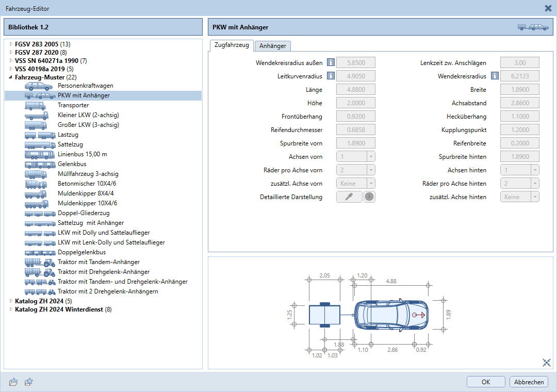Fit the vehicle preview to view
This screenshot has width=557, height=392.
point(547,363)
